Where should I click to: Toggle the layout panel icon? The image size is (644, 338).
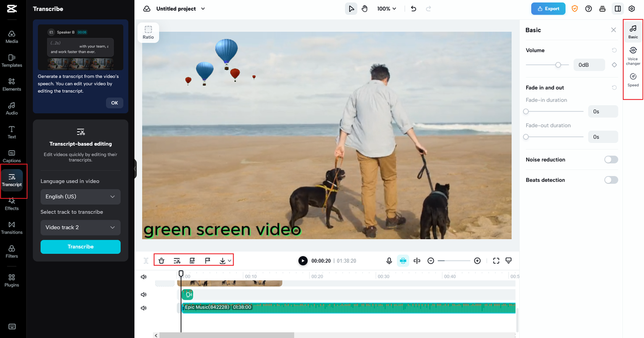[x=618, y=9]
